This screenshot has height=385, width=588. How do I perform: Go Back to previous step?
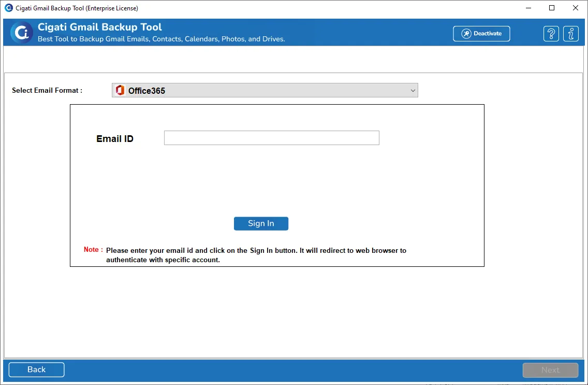tap(36, 369)
